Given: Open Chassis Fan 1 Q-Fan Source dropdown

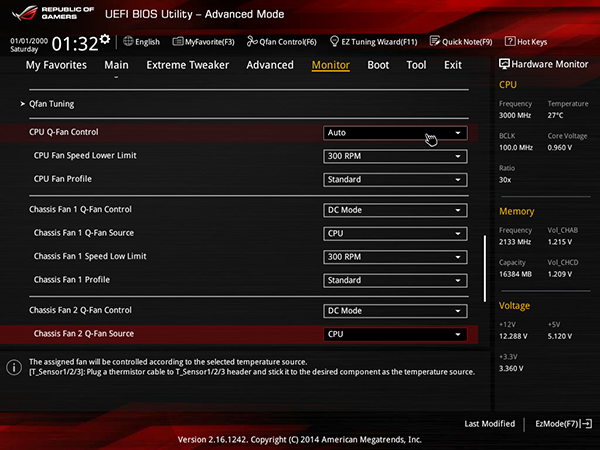Looking at the screenshot, I should [395, 233].
